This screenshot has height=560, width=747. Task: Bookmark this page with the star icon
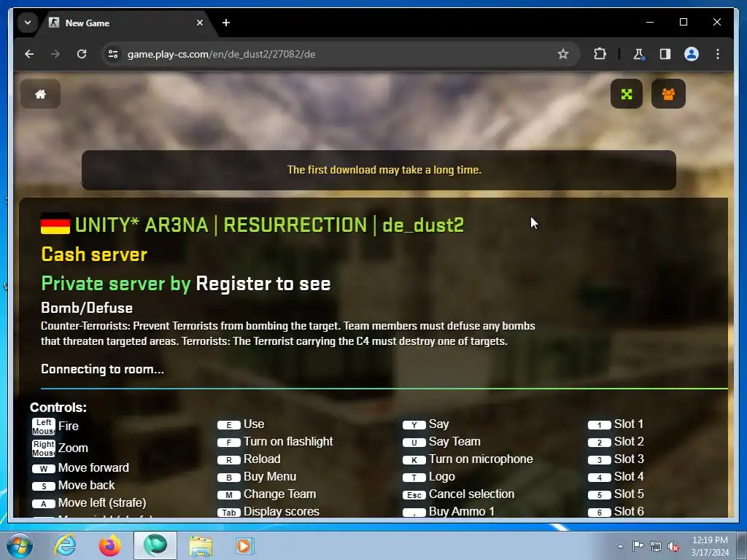(x=563, y=54)
